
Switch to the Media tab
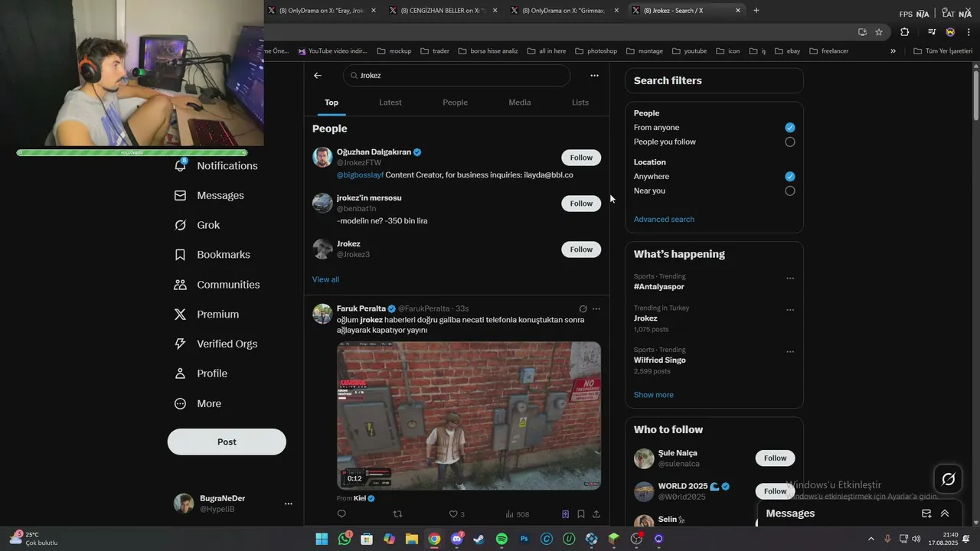pyautogui.click(x=520, y=103)
